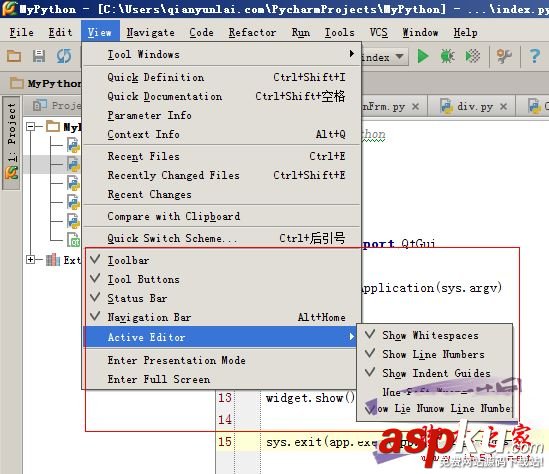
Task: Click line number 13 in the gutter
Action: (x=225, y=398)
